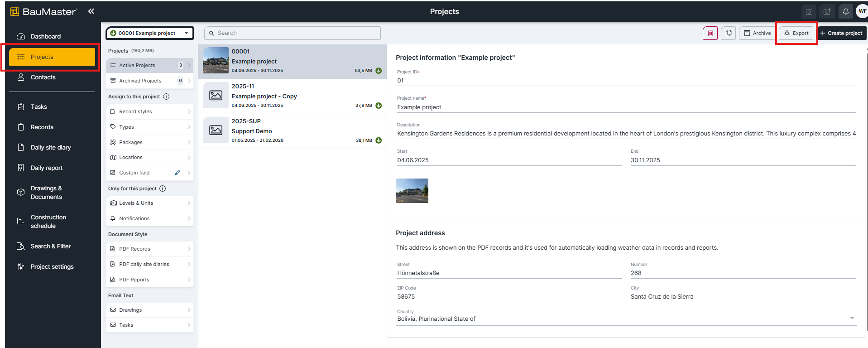This screenshot has height=348, width=868.
Task: Expand the Record styles entry
Action: click(149, 111)
